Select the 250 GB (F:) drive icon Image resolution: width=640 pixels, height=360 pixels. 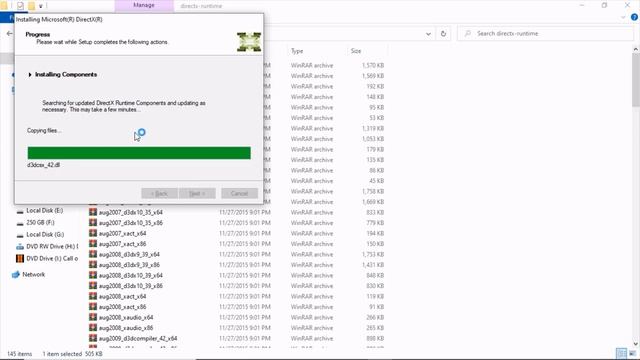20,223
